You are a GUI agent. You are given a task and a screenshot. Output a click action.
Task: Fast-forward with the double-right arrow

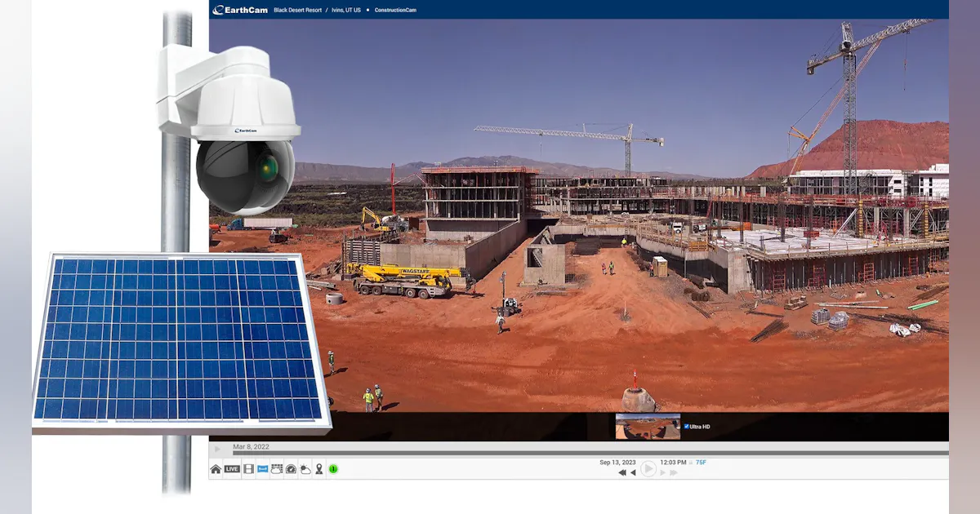674,473
